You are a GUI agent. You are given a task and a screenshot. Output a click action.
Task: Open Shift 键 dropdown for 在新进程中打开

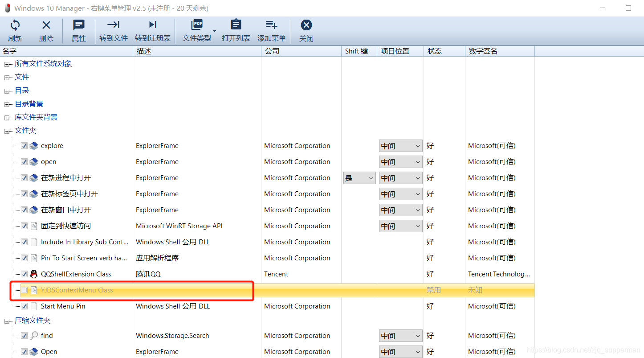click(359, 178)
